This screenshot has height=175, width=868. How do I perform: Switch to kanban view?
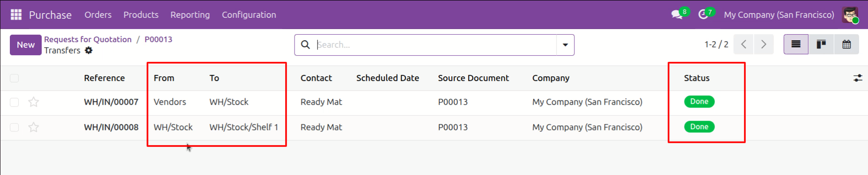(821, 44)
